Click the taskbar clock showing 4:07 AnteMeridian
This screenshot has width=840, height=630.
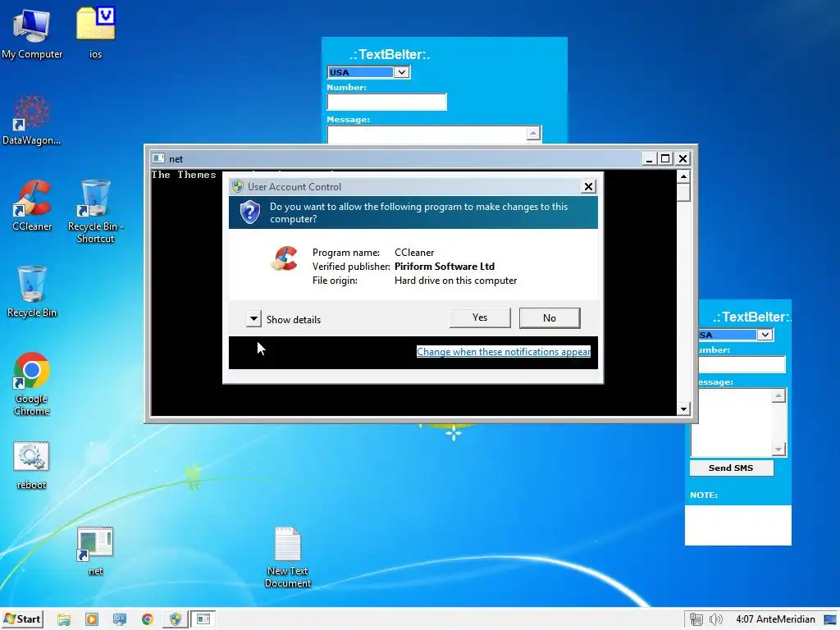(x=775, y=619)
